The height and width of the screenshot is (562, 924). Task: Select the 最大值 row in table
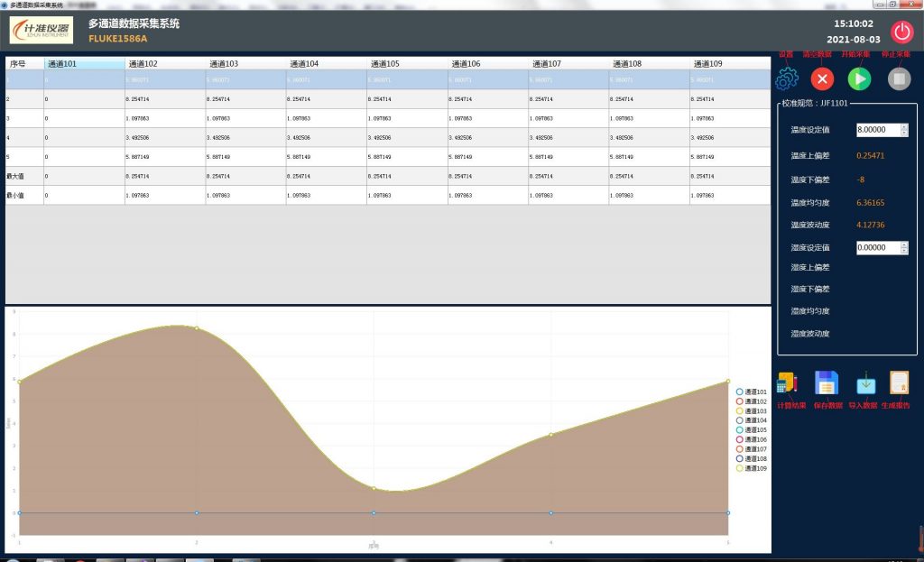pyautogui.click(x=23, y=176)
